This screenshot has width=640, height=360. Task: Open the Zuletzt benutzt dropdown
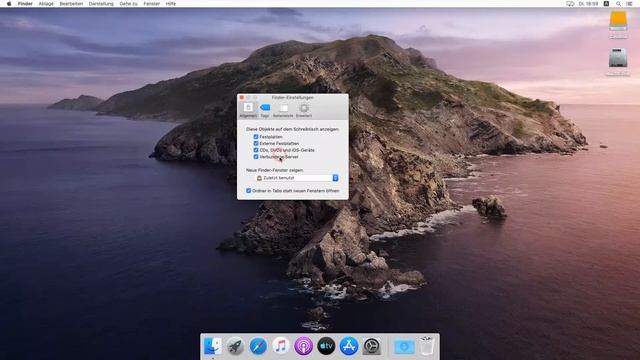pyautogui.click(x=297, y=178)
